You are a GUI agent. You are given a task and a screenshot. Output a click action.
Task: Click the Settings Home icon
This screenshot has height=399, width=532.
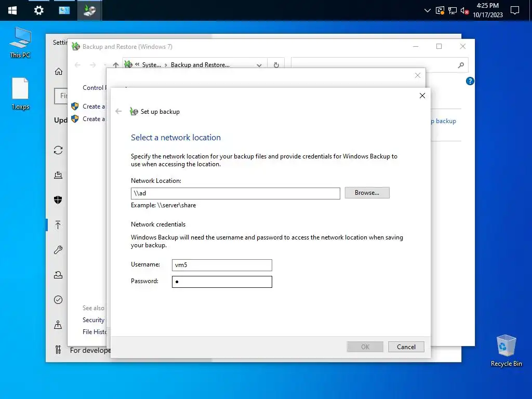pyautogui.click(x=59, y=72)
